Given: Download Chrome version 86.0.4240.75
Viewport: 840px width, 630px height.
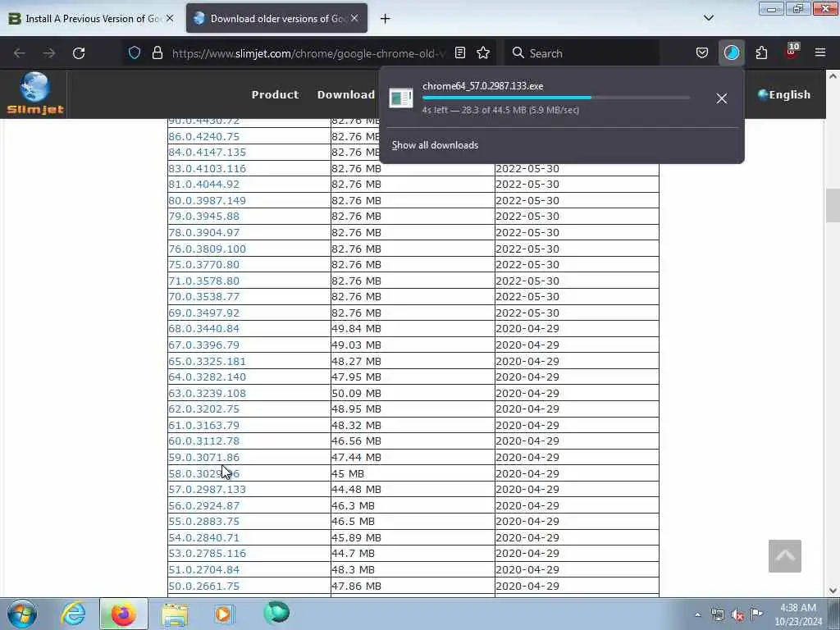Looking at the screenshot, I should pos(203,137).
